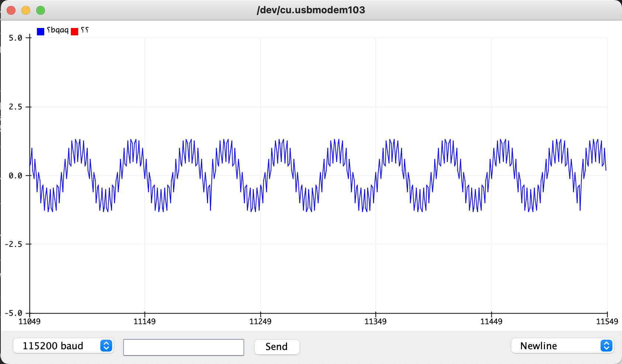The width and height of the screenshot is (622, 364).
Task: Click the 5.0 y-axis label
Action: [15, 38]
